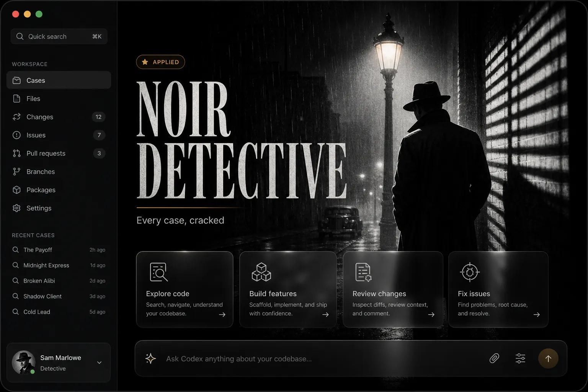Click the arrow on Explore code card
588x392 pixels.
pyautogui.click(x=222, y=315)
